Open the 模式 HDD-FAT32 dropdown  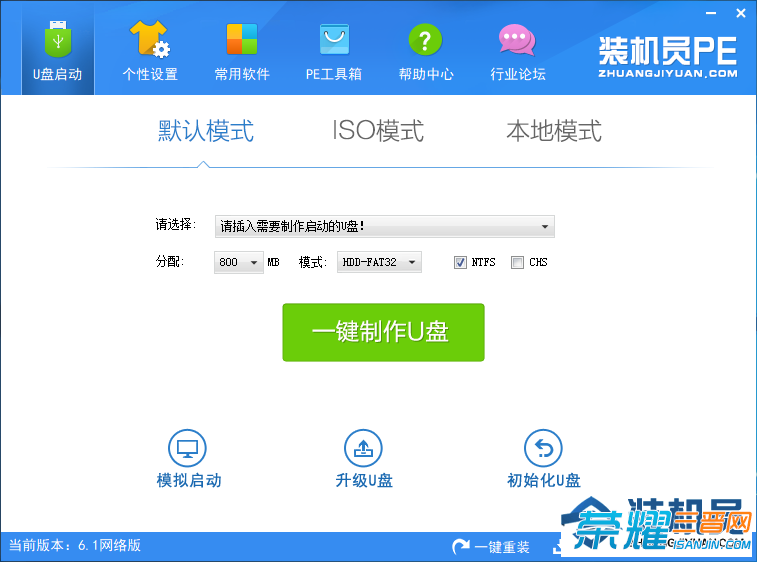(x=379, y=262)
